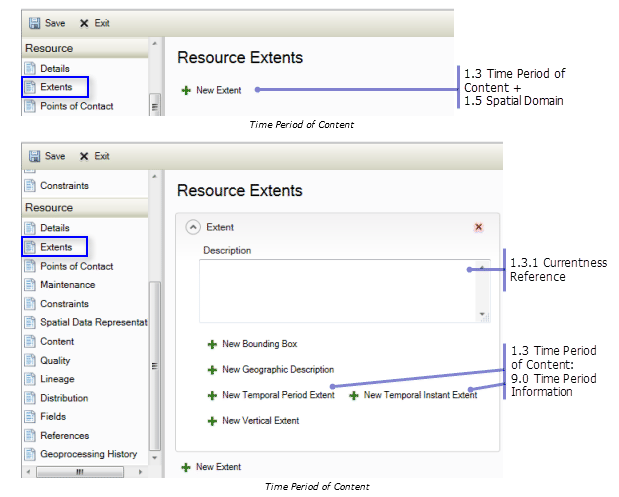Add a New Bounding Box

point(253,344)
